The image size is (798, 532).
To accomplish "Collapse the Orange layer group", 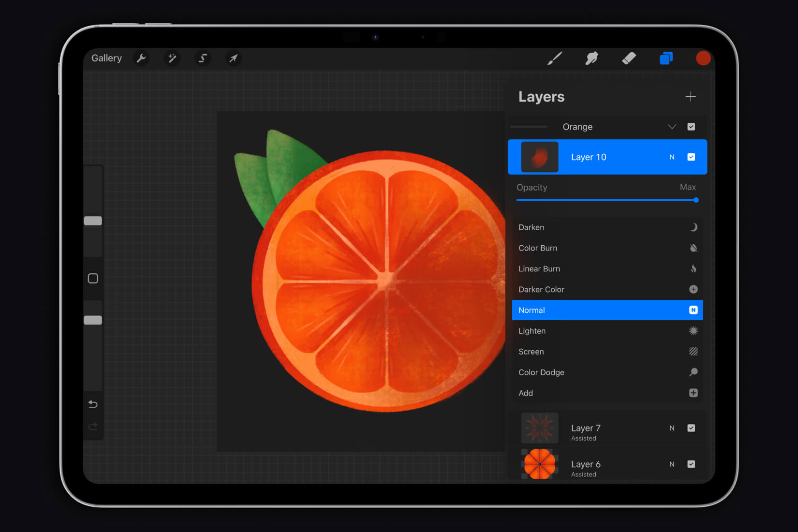I will tap(672, 127).
